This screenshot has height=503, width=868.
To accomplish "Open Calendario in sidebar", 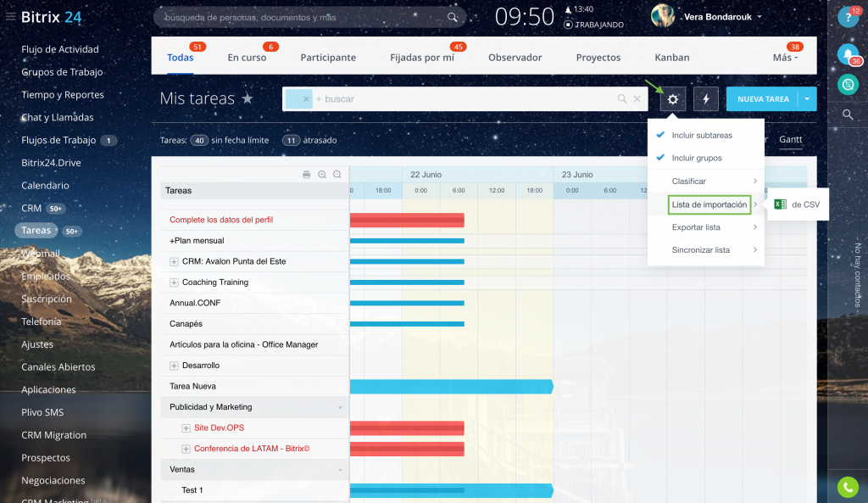I will pos(45,186).
